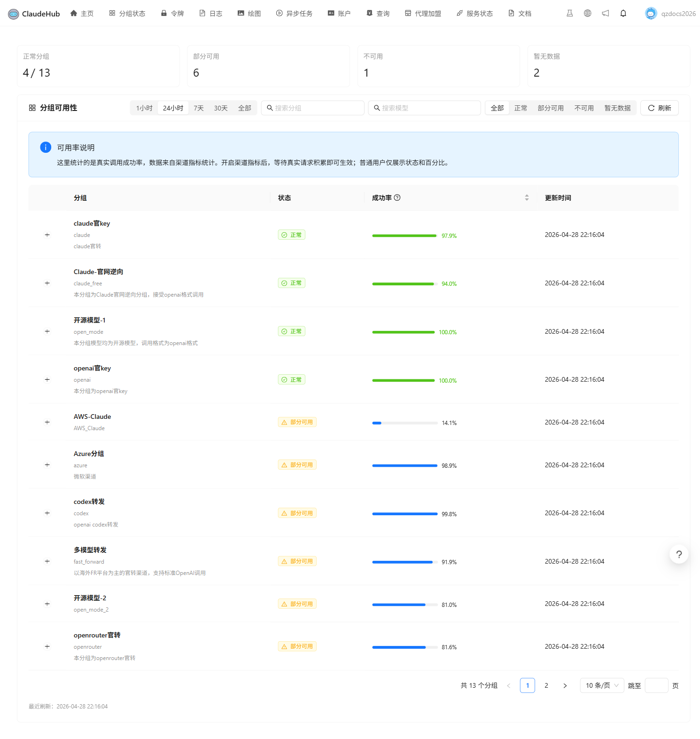
Task: Click the grid icon beside 分组可用性
Action: [32, 108]
